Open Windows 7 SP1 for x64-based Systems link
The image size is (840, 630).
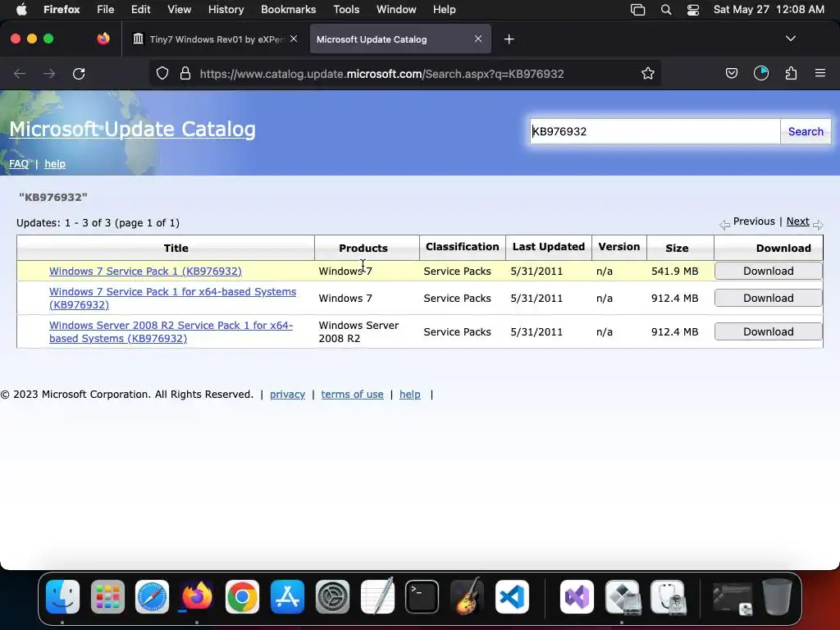click(x=172, y=298)
